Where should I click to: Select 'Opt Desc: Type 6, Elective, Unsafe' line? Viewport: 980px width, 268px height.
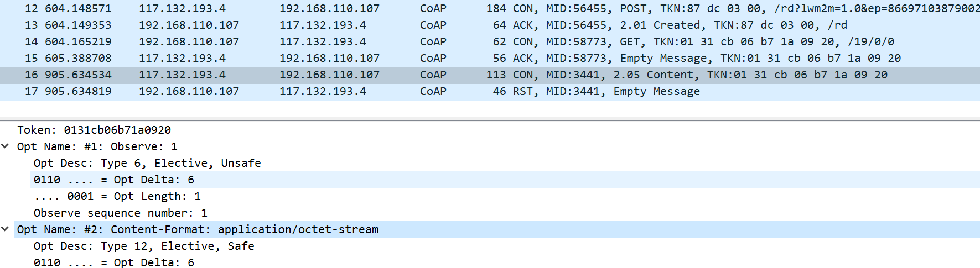coord(147,163)
